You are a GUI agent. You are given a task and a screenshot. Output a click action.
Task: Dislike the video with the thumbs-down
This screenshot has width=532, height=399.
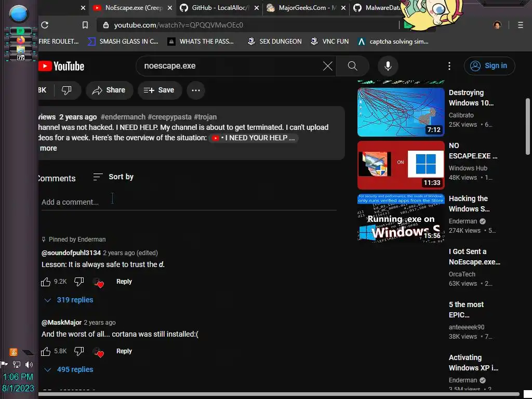[x=66, y=90]
